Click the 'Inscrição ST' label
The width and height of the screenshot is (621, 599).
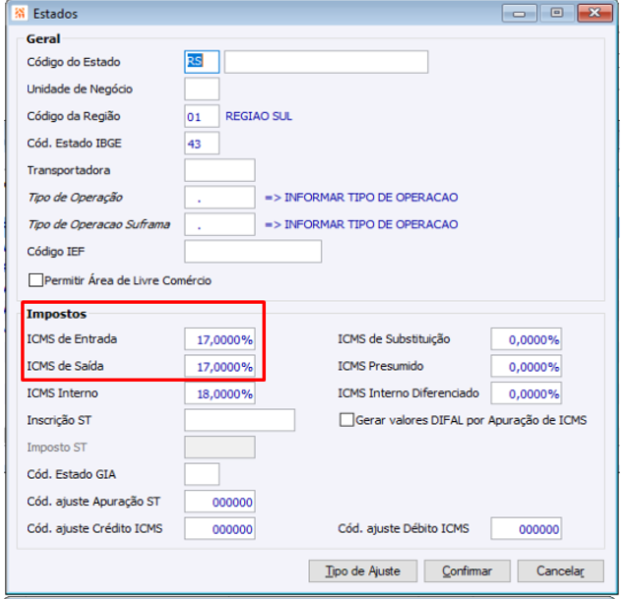point(59,420)
